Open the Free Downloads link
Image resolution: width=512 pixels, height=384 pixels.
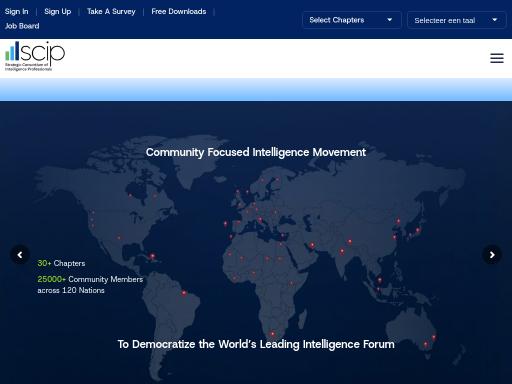[x=179, y=11]
